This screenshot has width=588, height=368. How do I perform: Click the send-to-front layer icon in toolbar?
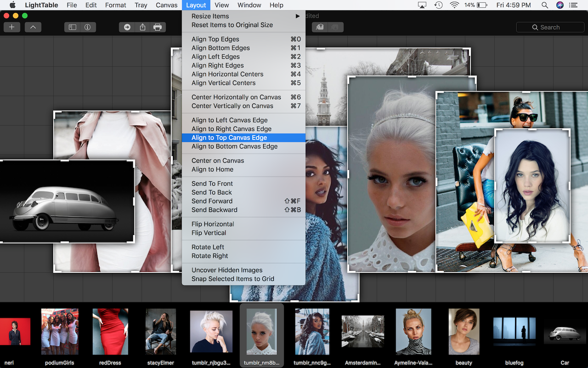[320, 27]
